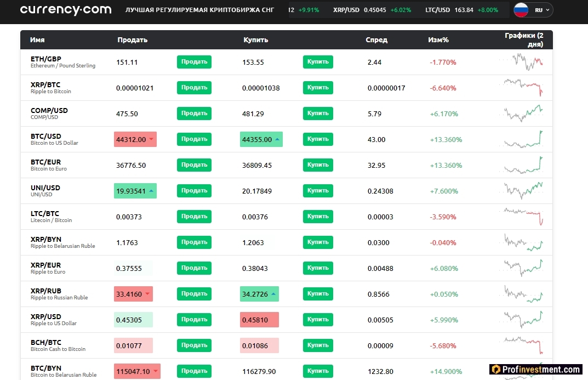Click the green up arrow on UNI/USD sell price
The height and width of the screenshot is (380, 588).
point(151,191)
